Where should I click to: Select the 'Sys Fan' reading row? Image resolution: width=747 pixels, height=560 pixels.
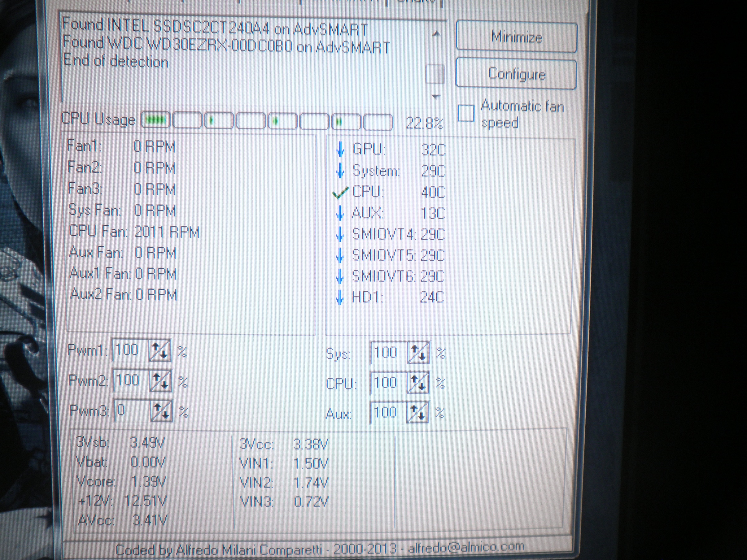122,210
